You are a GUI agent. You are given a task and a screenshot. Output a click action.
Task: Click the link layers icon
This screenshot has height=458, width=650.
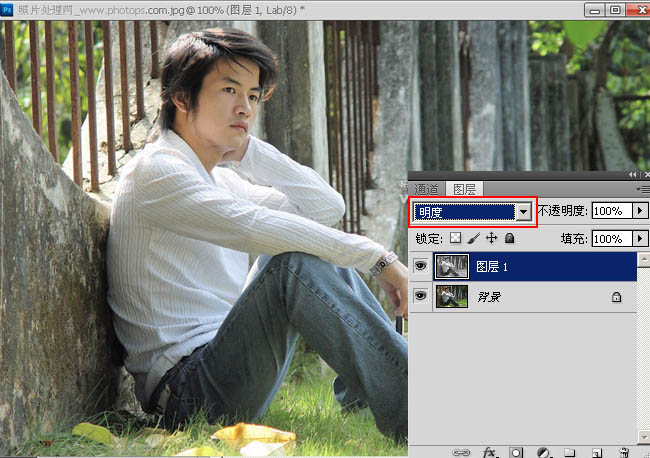point(461,452)
